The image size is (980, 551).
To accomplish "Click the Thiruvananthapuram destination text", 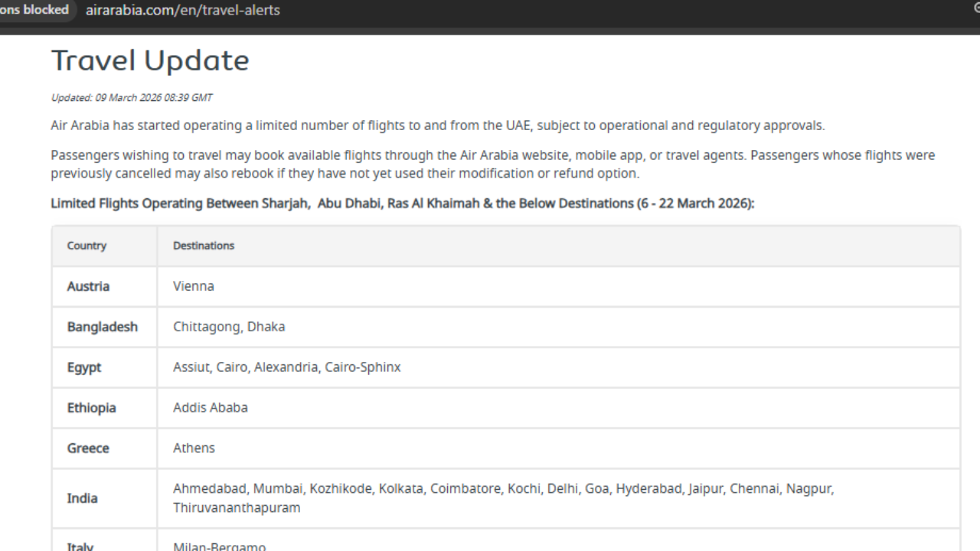I will click(237, 508).
